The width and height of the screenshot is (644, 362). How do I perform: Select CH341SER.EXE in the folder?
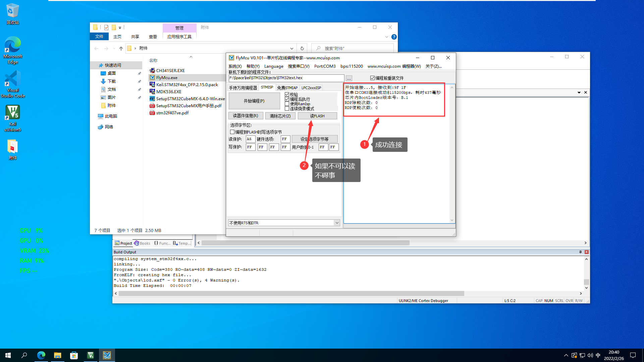point(171,70)
